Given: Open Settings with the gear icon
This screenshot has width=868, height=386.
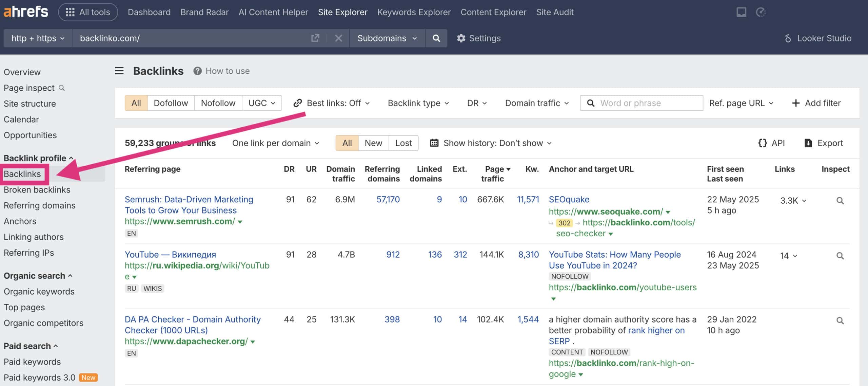Looking at the screenshot, I should point(478,38).
